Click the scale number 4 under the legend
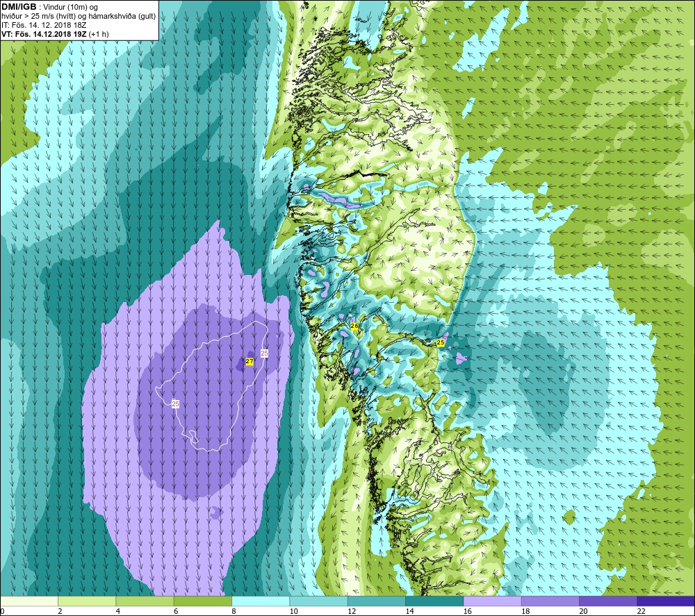This screenshot has height=616, width=695. pyautogui.click(x=118, y=611)
